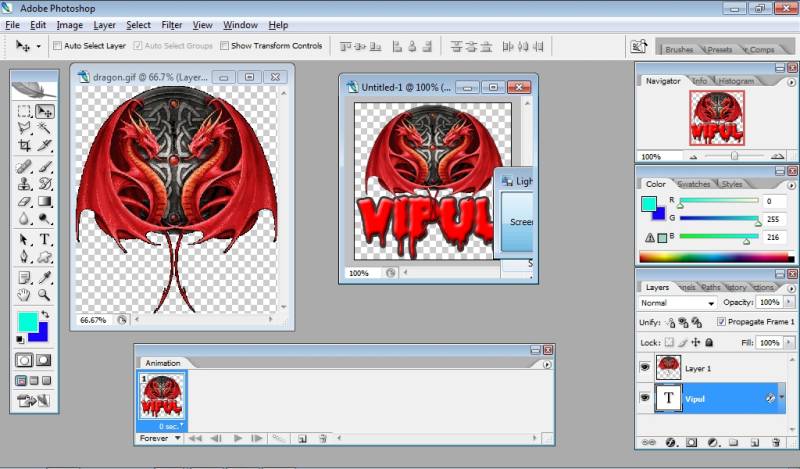800x469 pixels.
Task: Select the Path Selection tool
Action: click(24, 239)
